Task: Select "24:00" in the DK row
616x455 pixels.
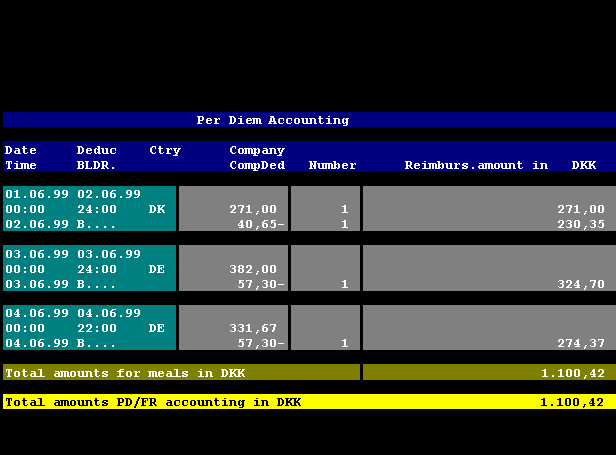Action: pyautogui.click(x=97, y=209)
